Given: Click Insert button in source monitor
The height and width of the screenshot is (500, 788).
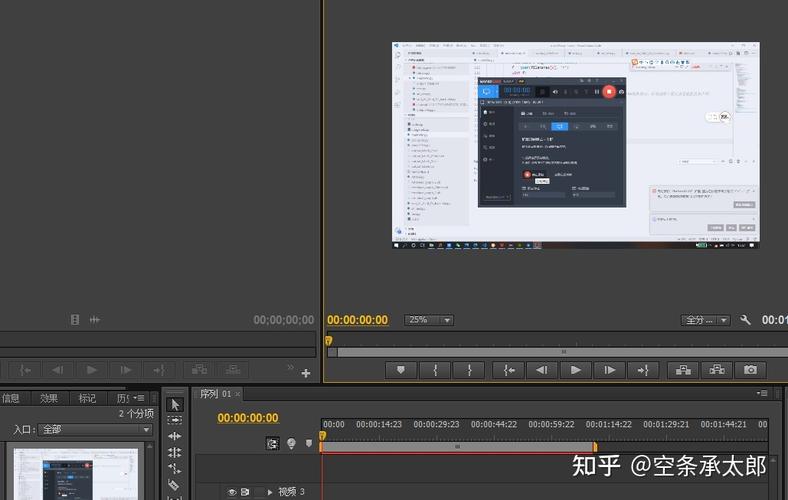Looking at the screenshot, I should [199, 370].
